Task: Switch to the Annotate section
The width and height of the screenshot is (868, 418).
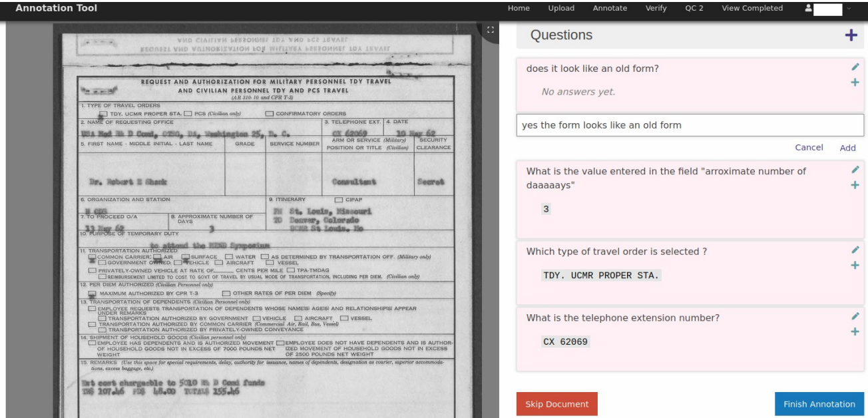Action: 610,9
